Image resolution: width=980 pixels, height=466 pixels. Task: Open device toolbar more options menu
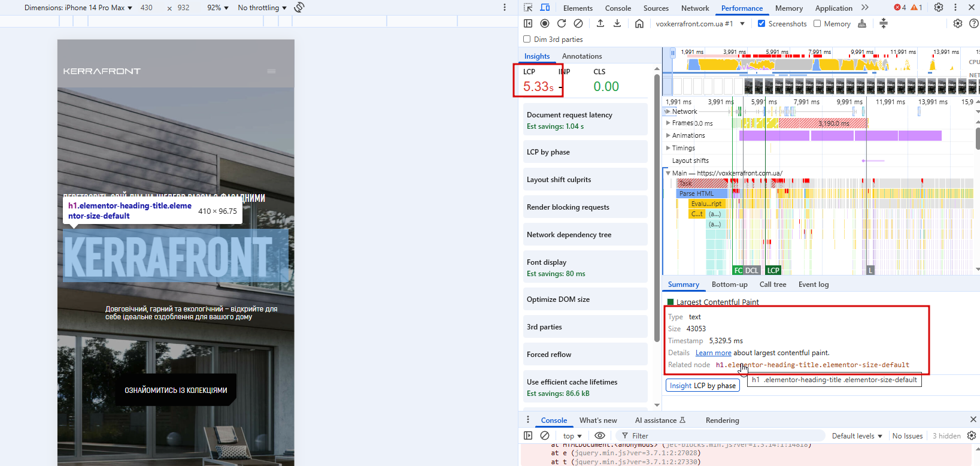point(505,7)
